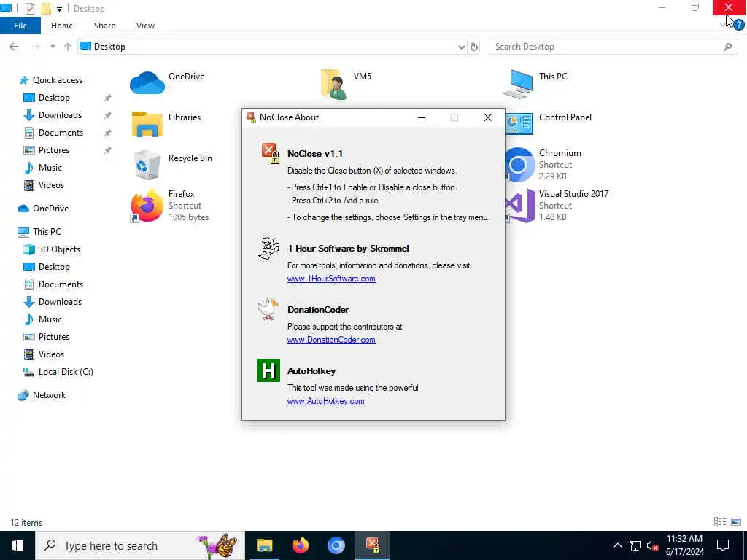The height and width of the screenshot is (560, 747).
Task: Minimize the NoClose About dialog
Action: [x=421, y=117]
